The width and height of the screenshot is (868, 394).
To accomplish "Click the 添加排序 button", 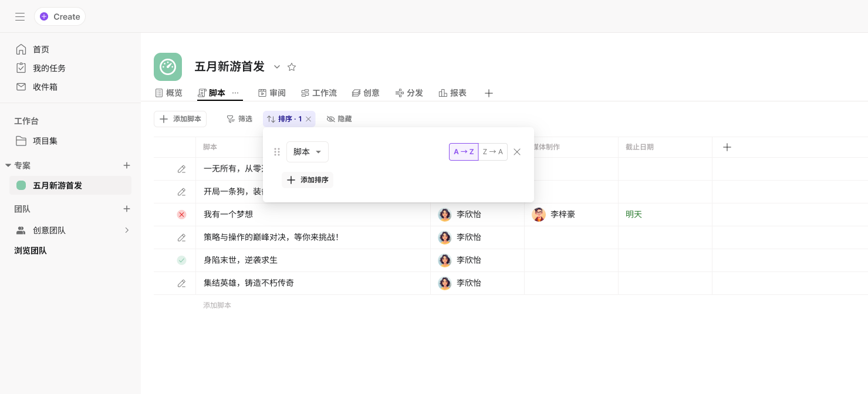I will (308, 180).
